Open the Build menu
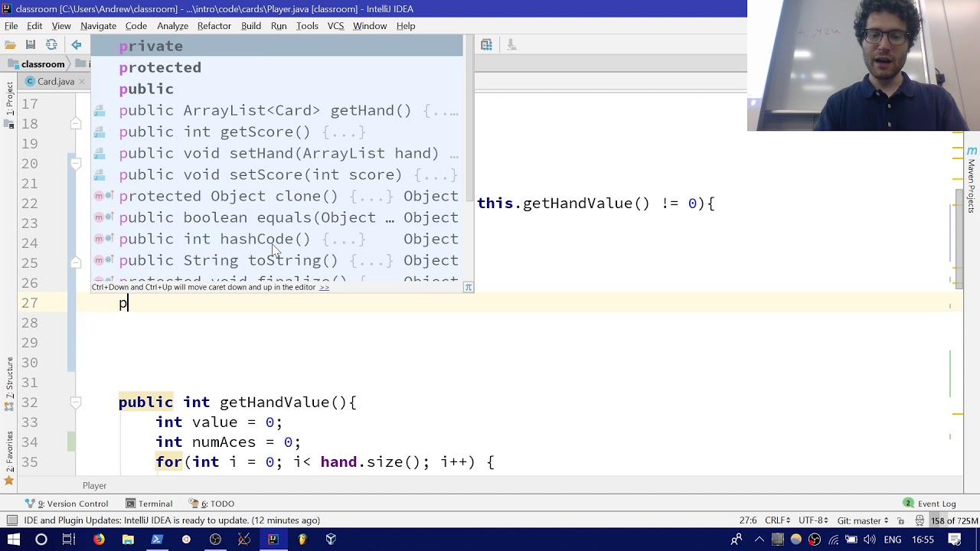980x551 pixels. point(251,26)
